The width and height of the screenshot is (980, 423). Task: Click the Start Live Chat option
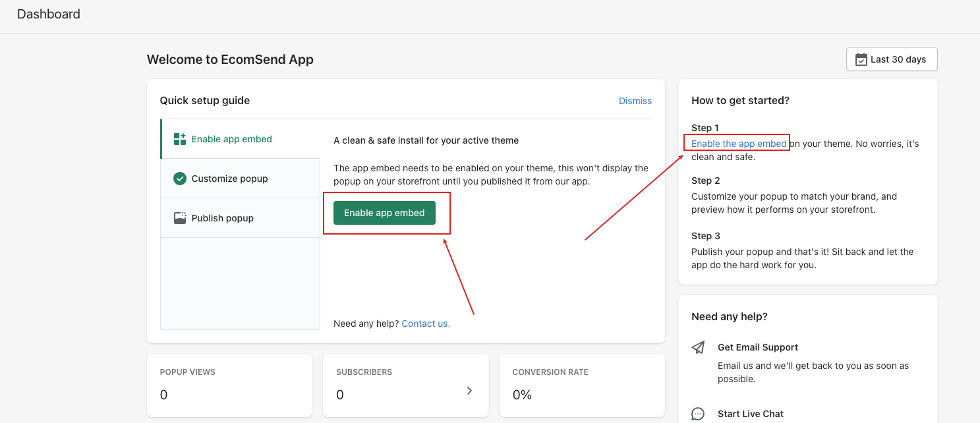coord(751,414)
